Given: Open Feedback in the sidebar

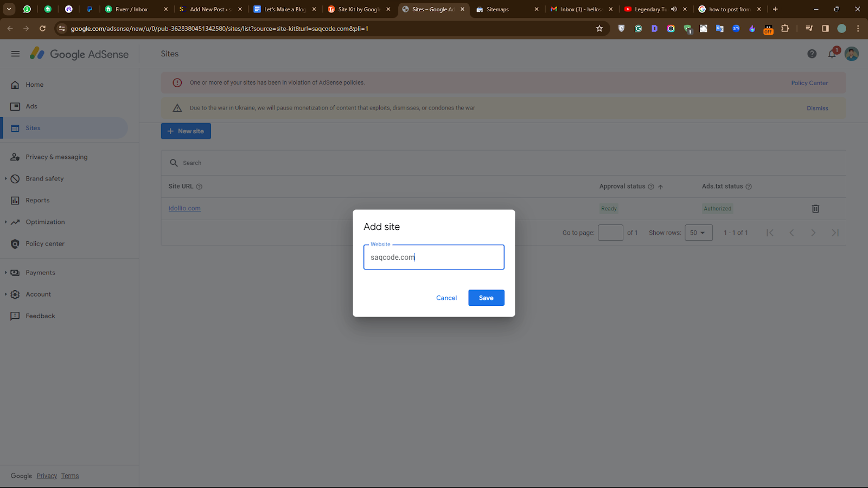Looking at the screenshot, I should [64, 316].
